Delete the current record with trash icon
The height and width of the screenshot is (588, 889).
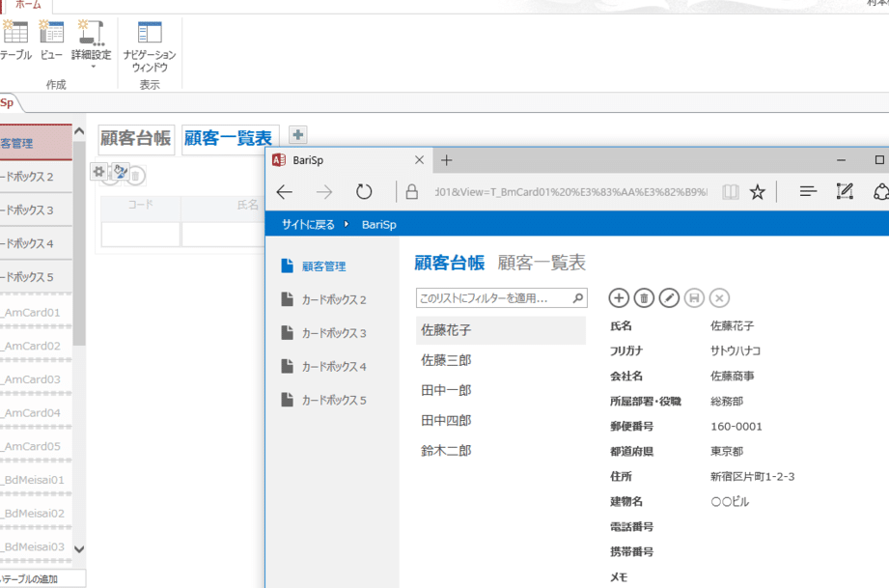coord(644,298)
